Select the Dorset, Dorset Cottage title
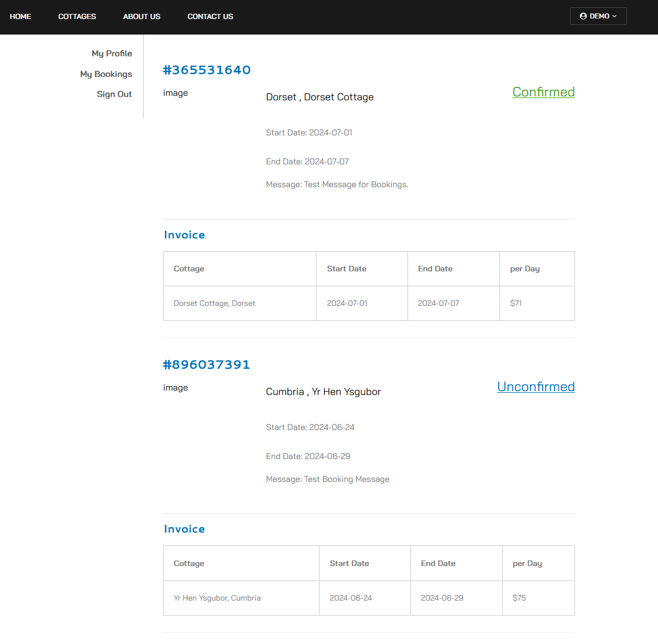 [x=320, y=97]
